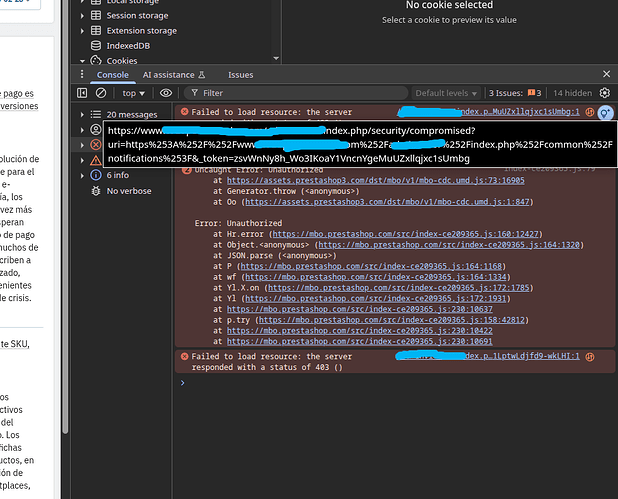Click the AI lightbulb button beside first error

pyautogui.click(x=605, y=113)
